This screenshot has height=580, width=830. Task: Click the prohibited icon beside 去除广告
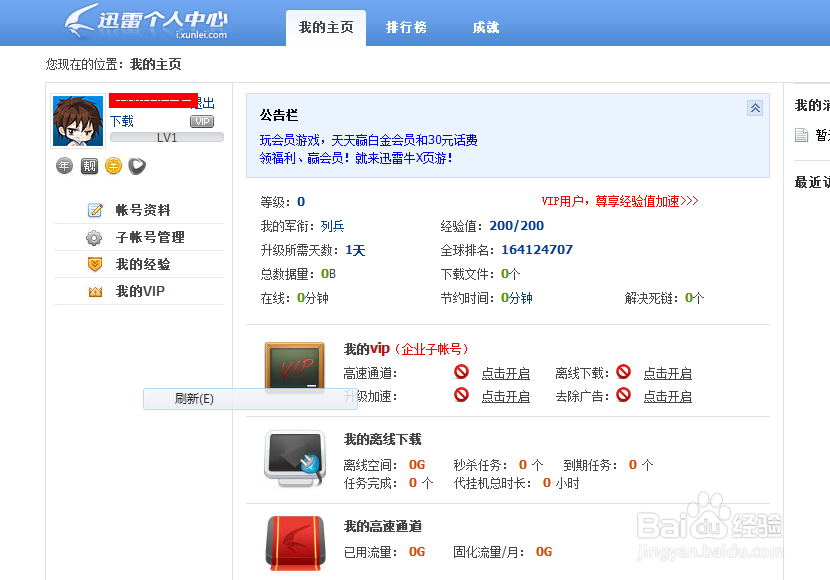[x=624, y=395]
